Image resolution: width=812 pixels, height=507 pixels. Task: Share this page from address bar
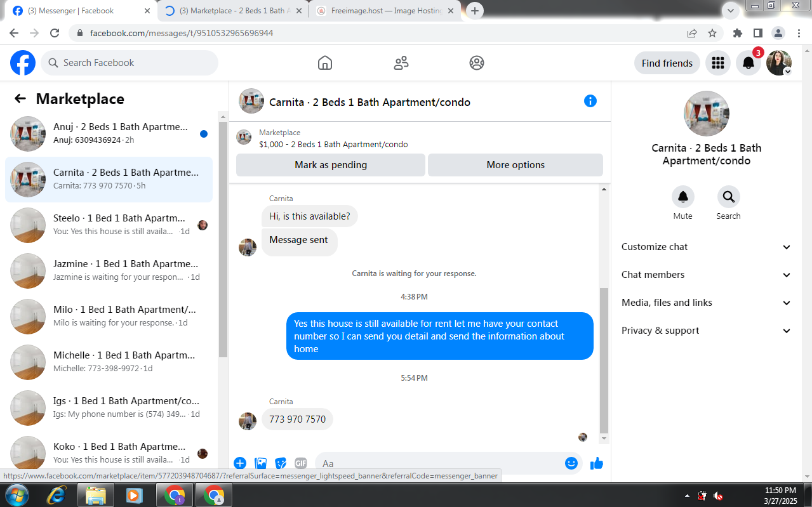pyautogui.click(x=692, y=33)
